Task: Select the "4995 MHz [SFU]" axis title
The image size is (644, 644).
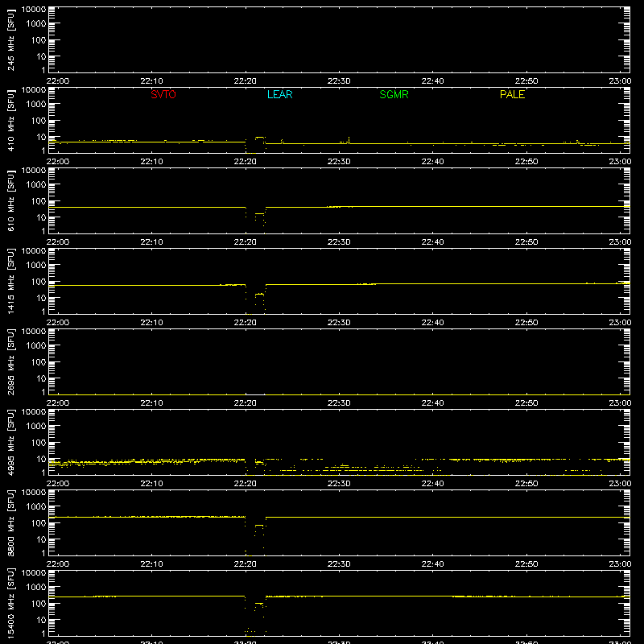Action: point(11,443)
